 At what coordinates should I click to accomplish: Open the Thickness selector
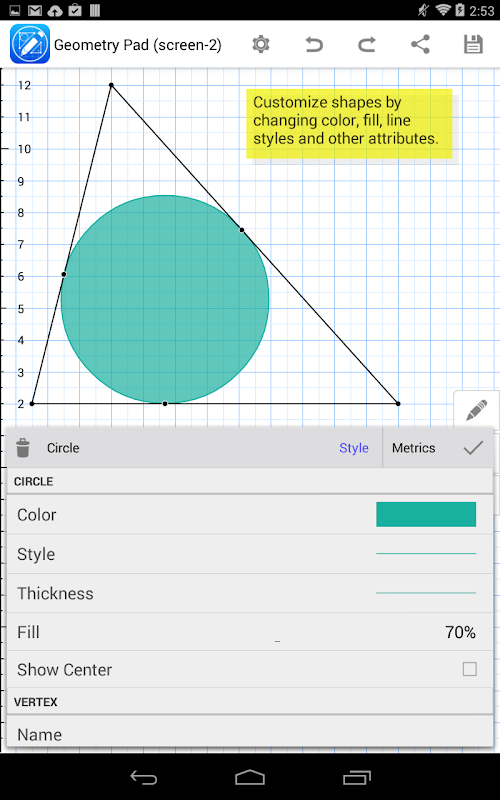[250, 593]
